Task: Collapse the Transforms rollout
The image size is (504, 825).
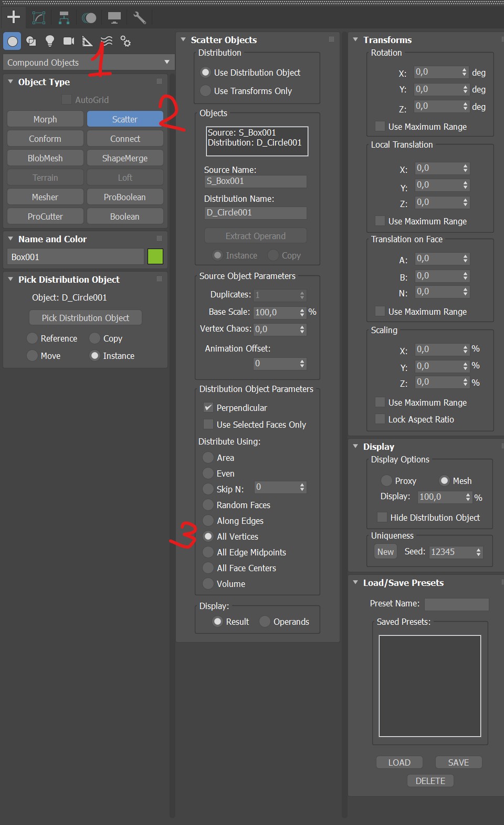Action: pos(355,40)
